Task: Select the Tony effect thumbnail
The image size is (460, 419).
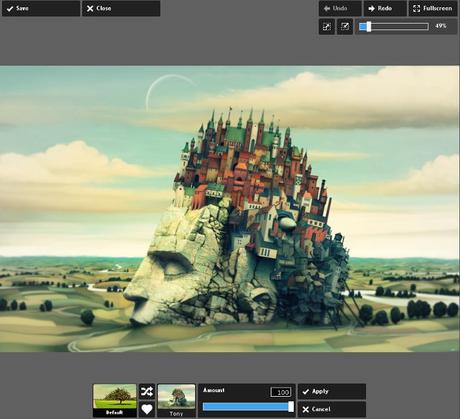Action: [176, 400]
